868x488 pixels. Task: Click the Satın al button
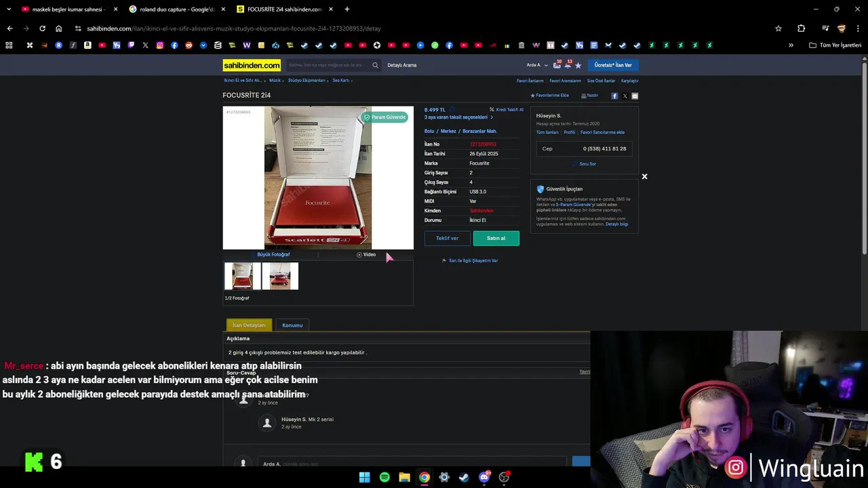pyautogui.click(x=496, y=239)
